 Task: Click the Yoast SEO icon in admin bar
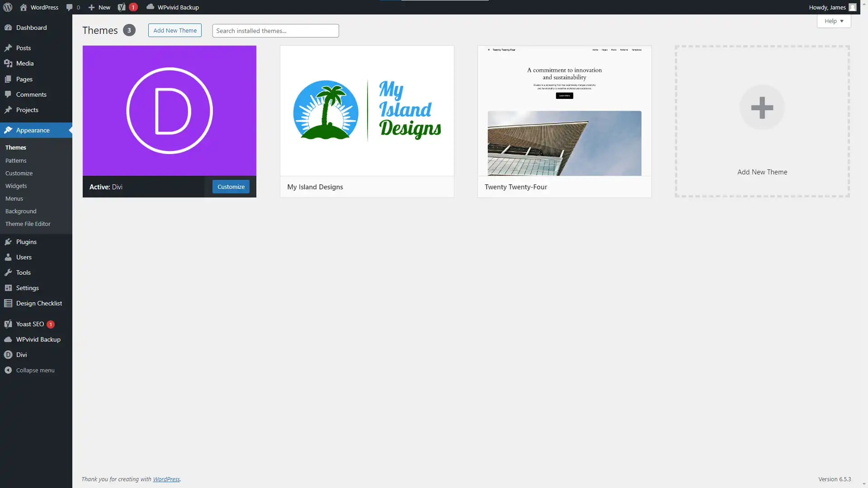point(122,7)
